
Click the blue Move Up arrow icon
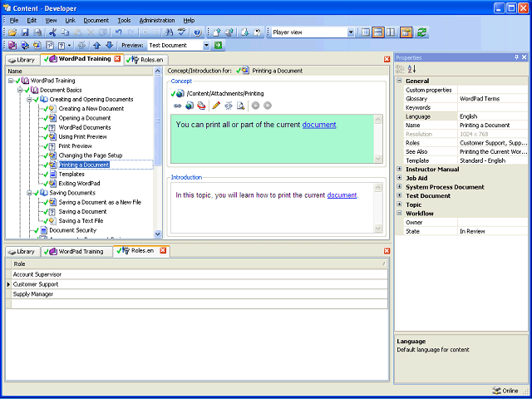pos(97,45)
